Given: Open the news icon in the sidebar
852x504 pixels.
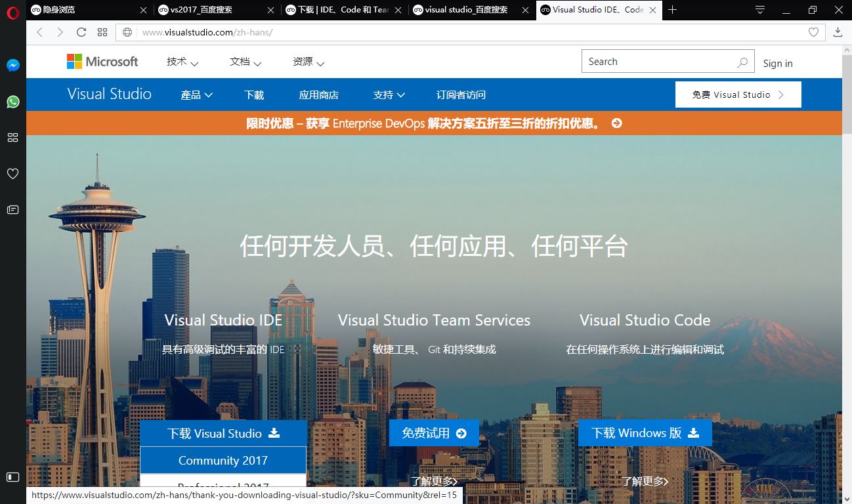Looking at the screenshot, I should [12, 210].
